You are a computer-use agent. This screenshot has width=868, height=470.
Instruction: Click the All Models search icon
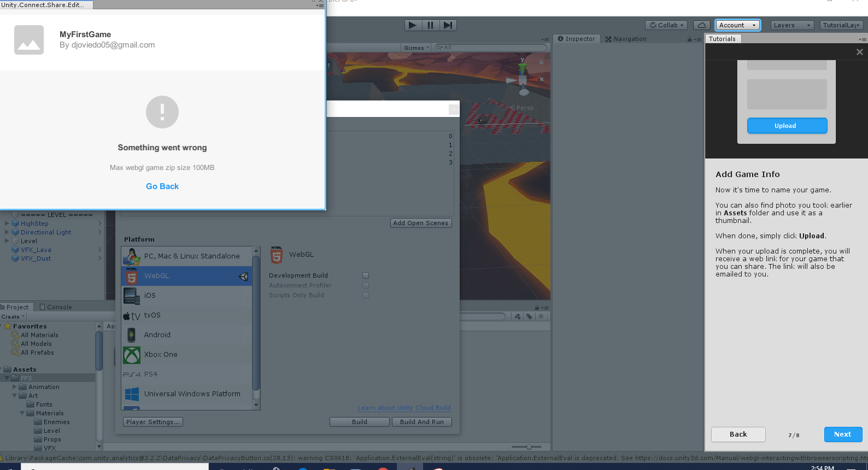coord(15,344)
